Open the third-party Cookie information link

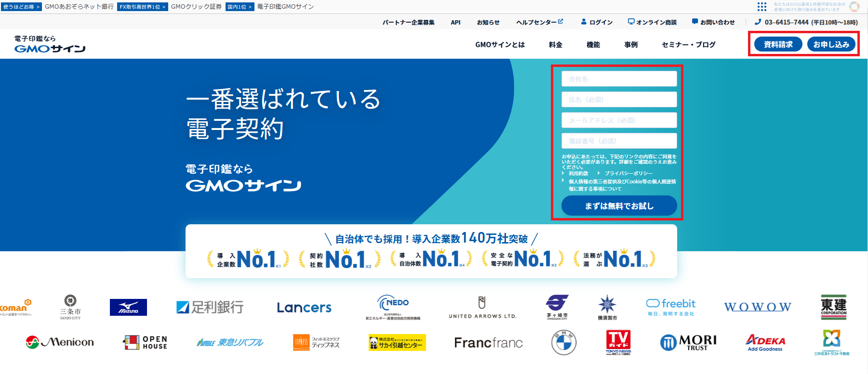click(x=622, y=185)
